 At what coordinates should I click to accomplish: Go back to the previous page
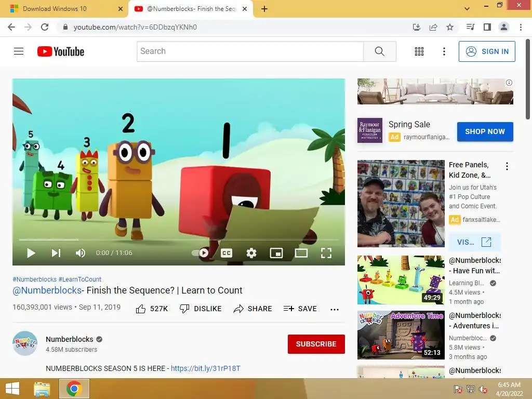(11, 27)
